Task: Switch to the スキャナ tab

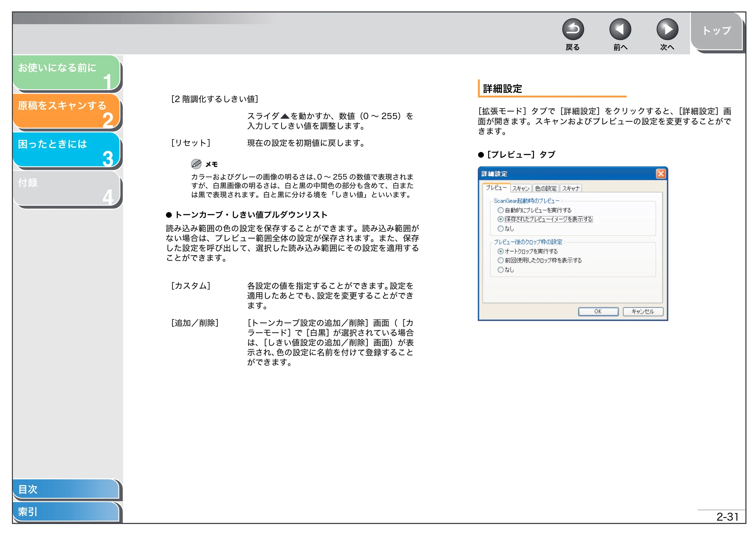Action: click(x=571, y=188)
